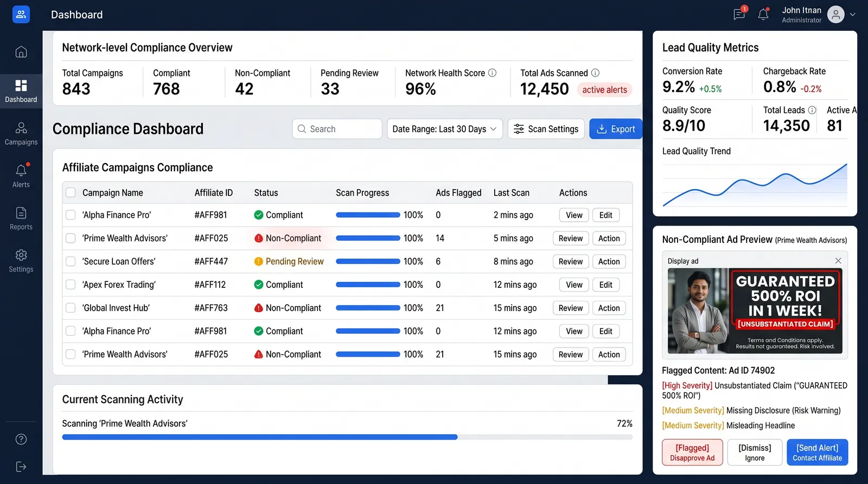Click the Status column header

[266, 192]
